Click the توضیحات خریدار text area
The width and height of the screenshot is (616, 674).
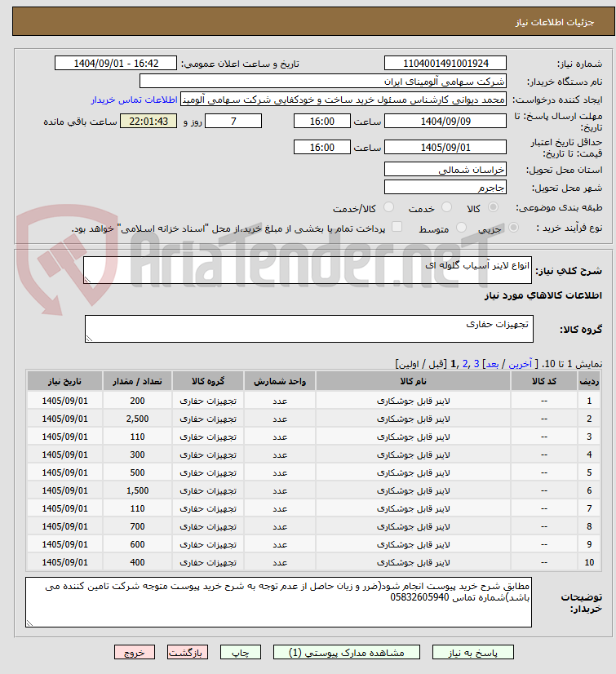pos(278,602)
